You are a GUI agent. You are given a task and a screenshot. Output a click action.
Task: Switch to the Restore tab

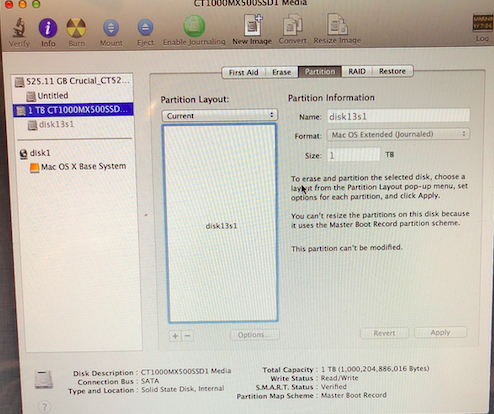(x=392, y=71)
